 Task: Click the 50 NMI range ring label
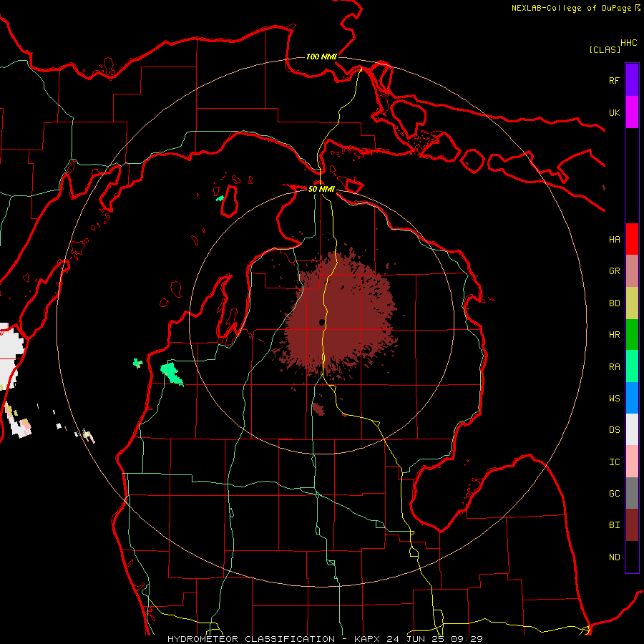[x=321, y=189]
